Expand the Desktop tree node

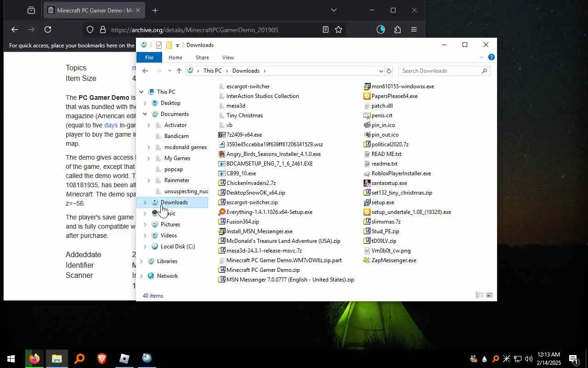(145, 103)
